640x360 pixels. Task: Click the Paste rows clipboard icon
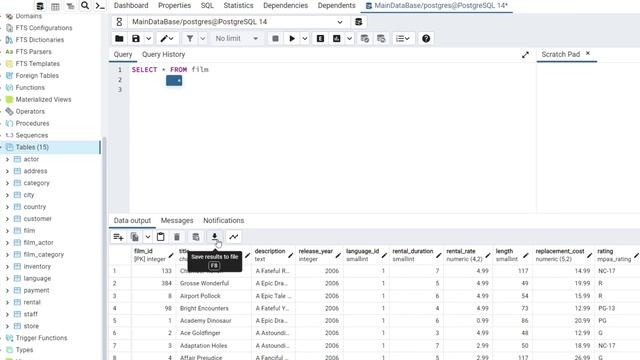(160, 237)
